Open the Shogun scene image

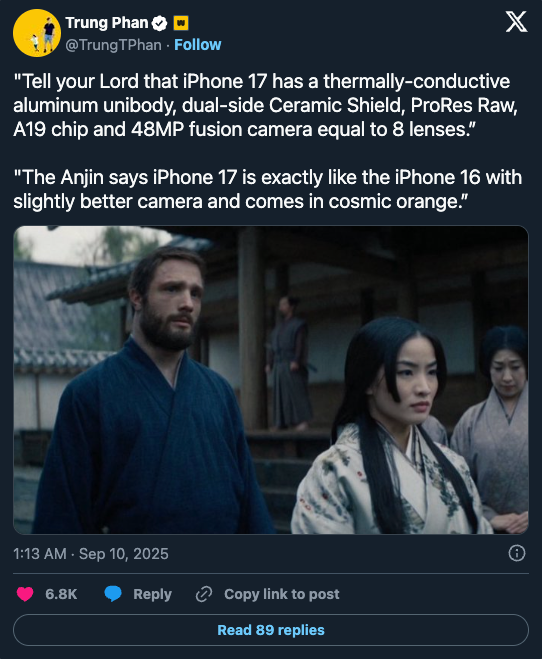[271, 380]
